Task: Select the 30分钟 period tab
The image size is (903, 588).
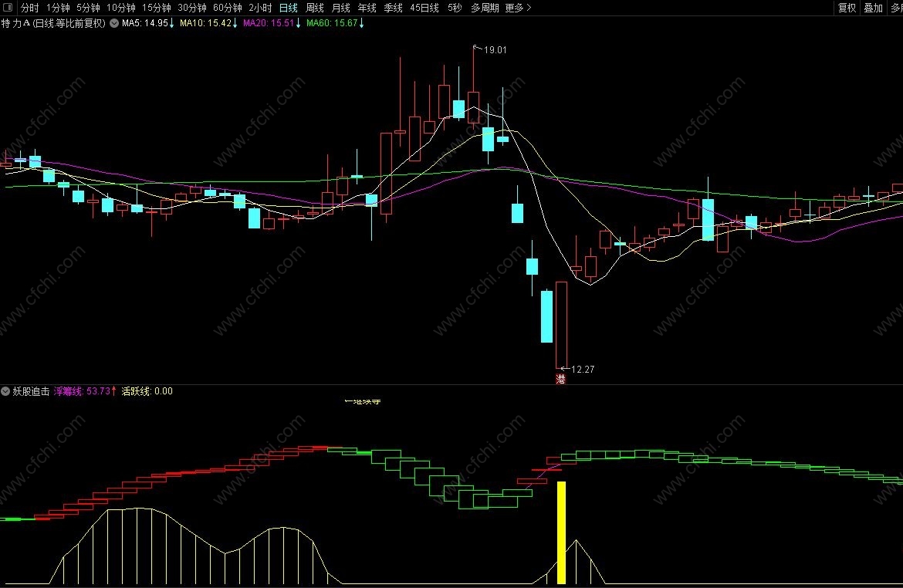Action: coord(192,8)
